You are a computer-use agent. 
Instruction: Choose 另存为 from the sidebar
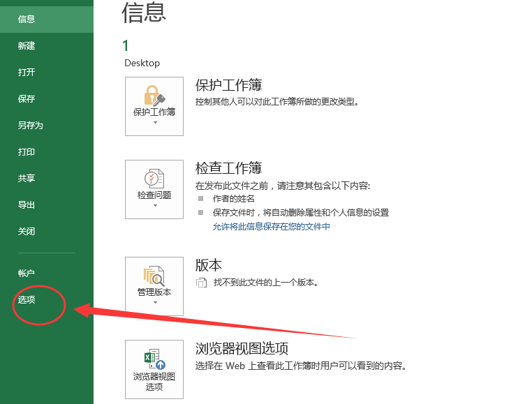pos(31,125)
